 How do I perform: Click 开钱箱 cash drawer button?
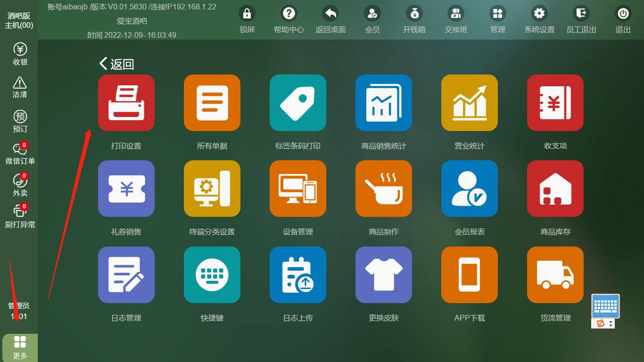pos(414,19)
